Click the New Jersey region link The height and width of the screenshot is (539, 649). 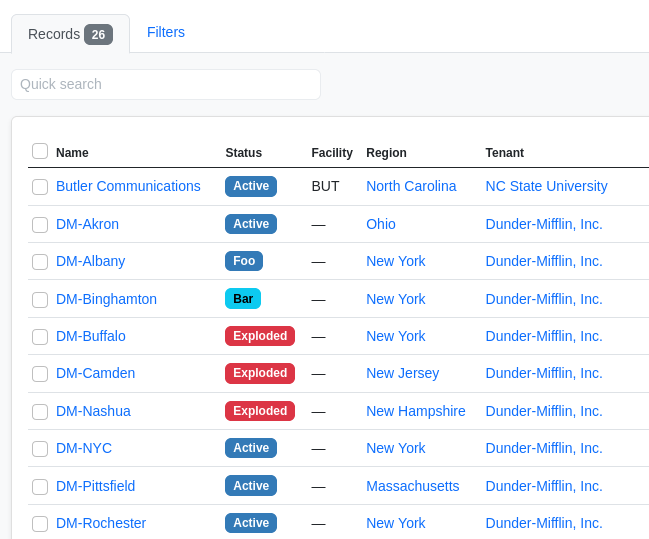click(402, 373)
